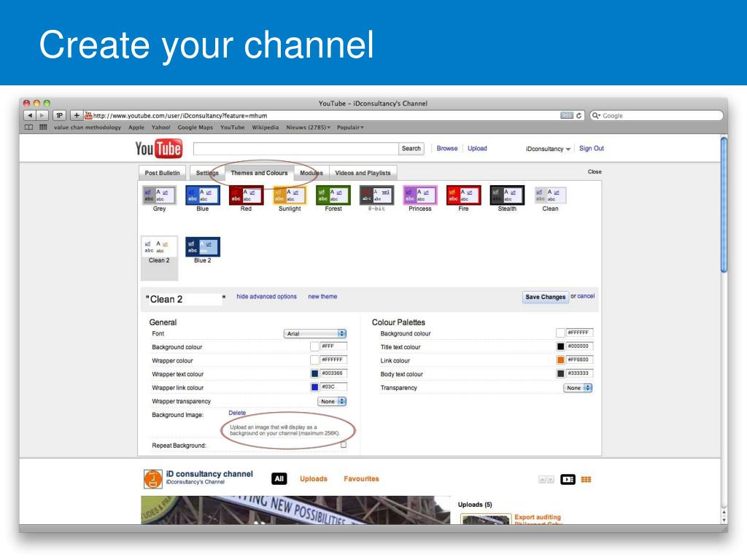
Task: Click the new theme link
Action: tap(322, 297)
